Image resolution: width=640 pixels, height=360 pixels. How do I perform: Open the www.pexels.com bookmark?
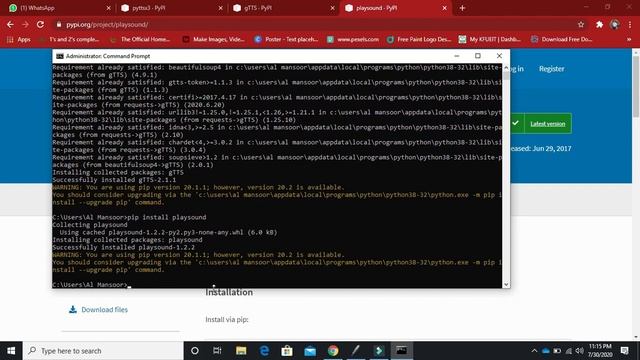(x=353, y=39)
